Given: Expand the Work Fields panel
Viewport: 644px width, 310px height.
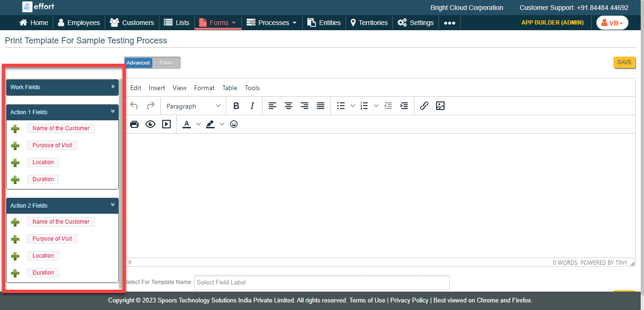Looking at the screenshot, I should [113, 87].
